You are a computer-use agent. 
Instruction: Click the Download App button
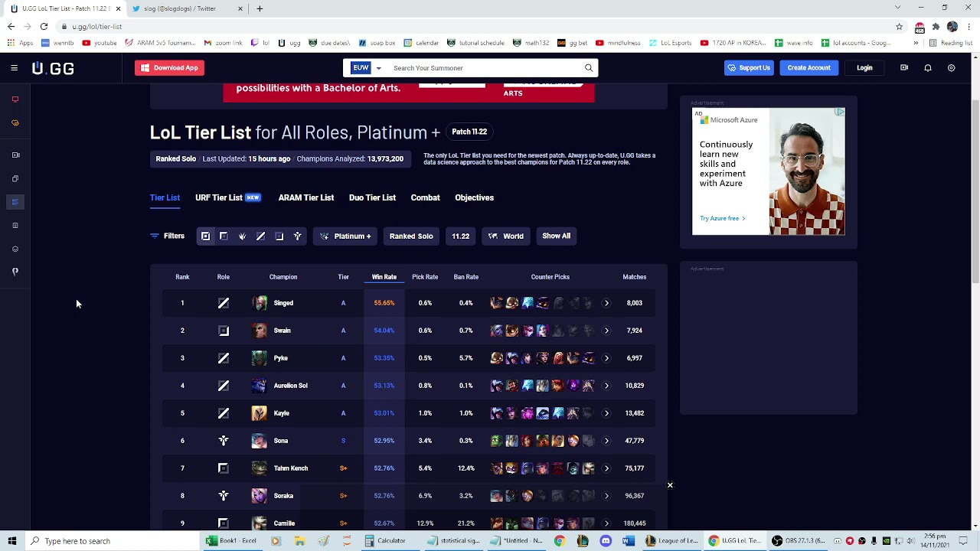pyautogui.click(x=169, y=68)
